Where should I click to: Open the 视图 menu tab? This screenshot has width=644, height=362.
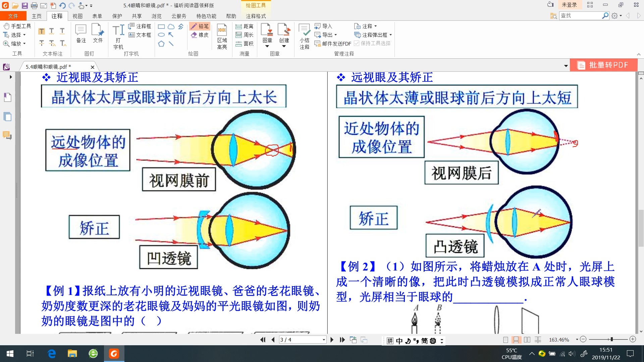coord(77,16)
